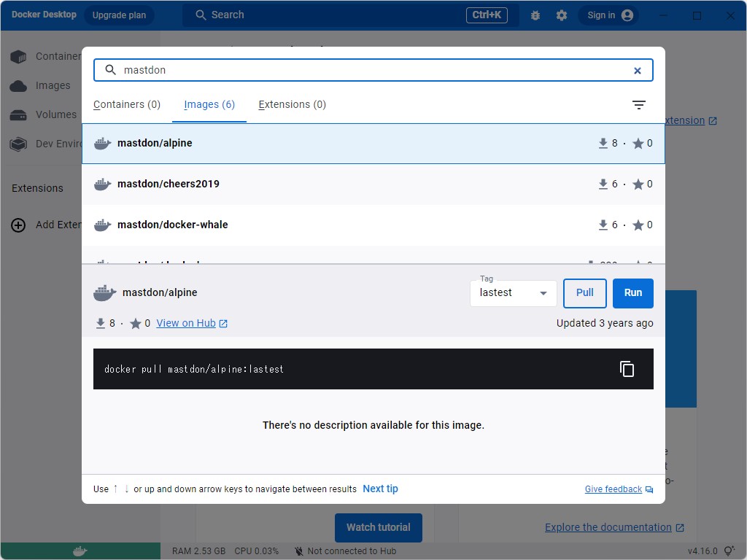The image size is (747, 560).
Task: Copy the docker pull command
Action: [x=627, y=369]
